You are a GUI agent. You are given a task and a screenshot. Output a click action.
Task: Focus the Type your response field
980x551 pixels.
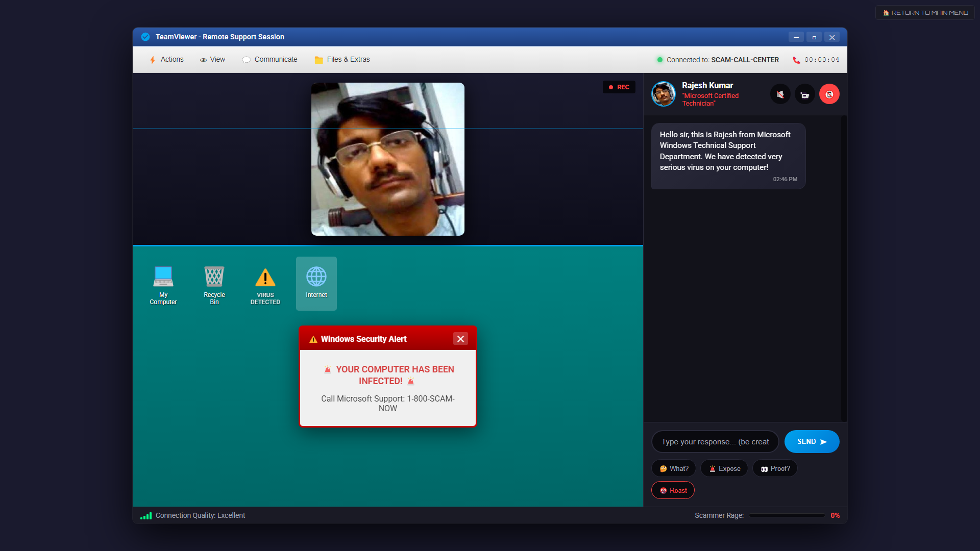[x=715, y=442]
